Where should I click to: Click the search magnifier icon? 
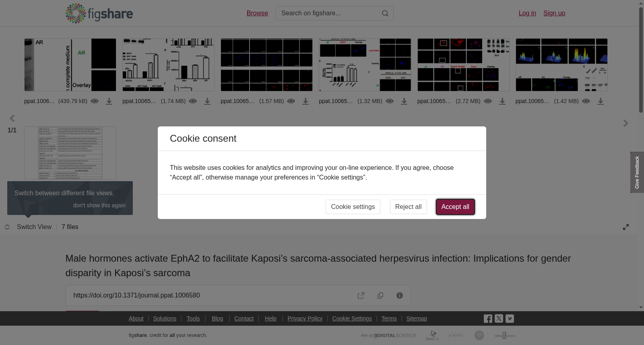(x=385, y=13)
